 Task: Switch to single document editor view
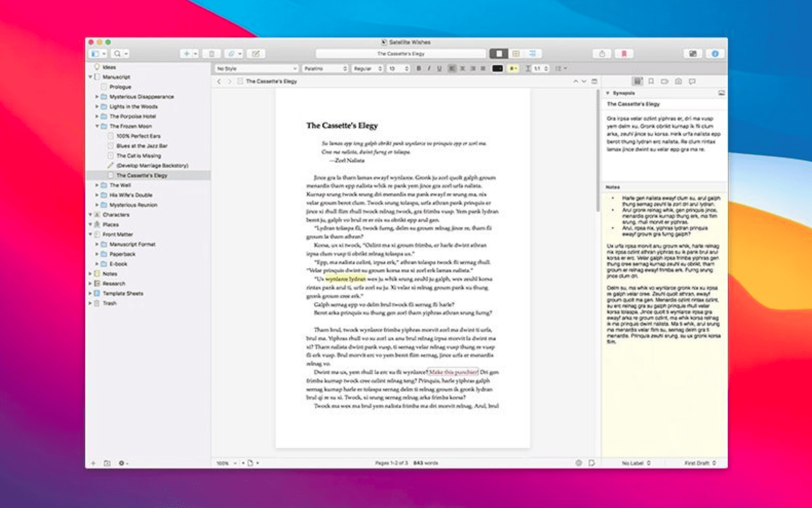(499, 54)
